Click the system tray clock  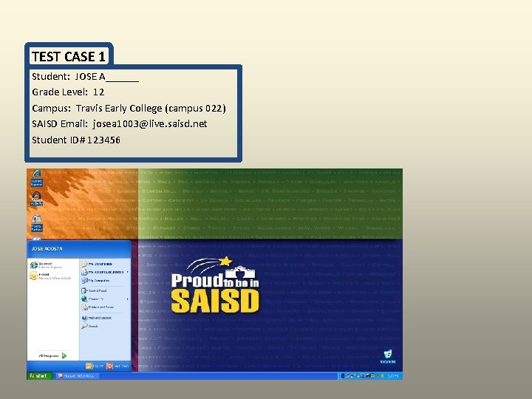[393, 376]
